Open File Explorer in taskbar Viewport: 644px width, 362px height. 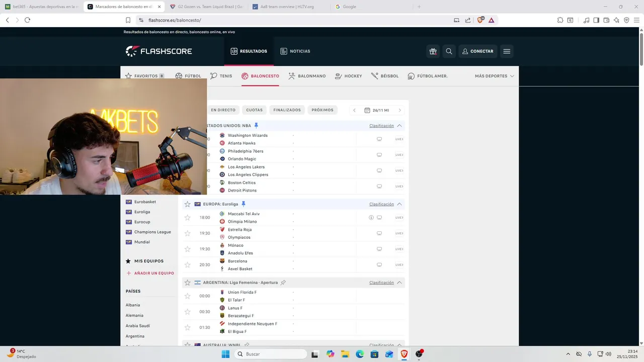(345, 354)
